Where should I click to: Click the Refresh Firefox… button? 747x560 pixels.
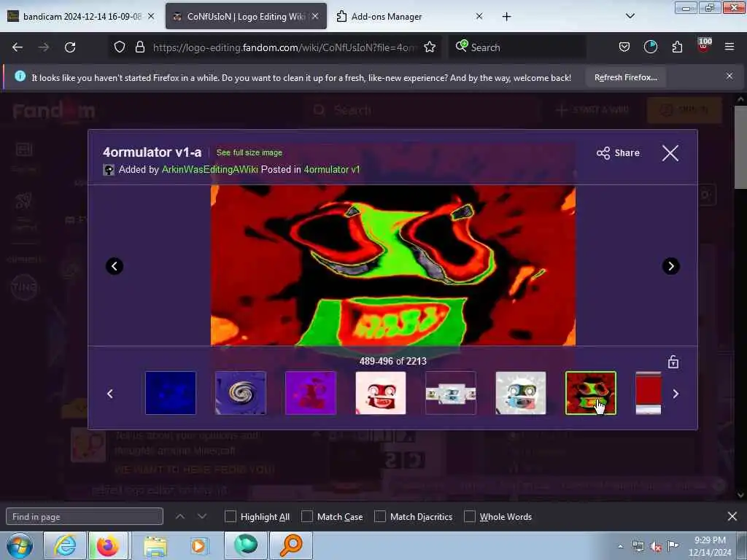(x=625, y=77)
